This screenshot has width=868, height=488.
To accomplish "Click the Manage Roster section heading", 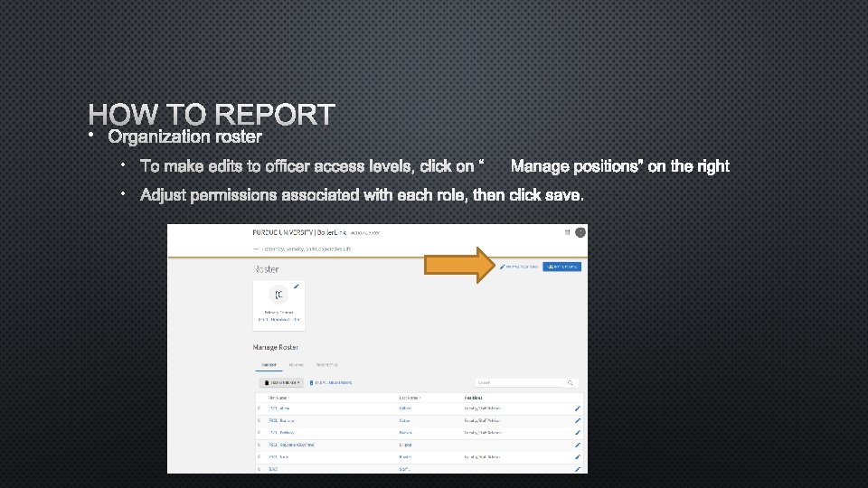I will (x=275, y=347).
